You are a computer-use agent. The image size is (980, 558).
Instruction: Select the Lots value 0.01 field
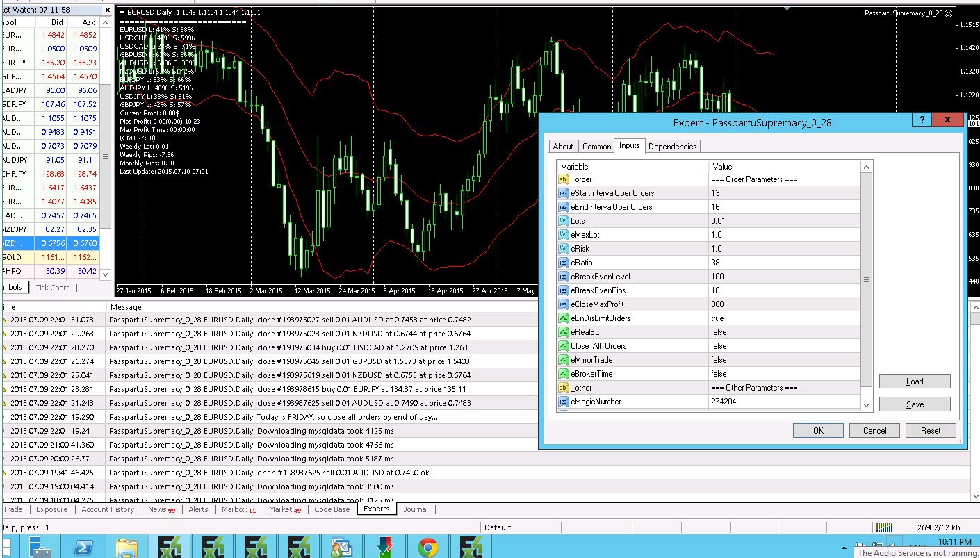(784, 221)
